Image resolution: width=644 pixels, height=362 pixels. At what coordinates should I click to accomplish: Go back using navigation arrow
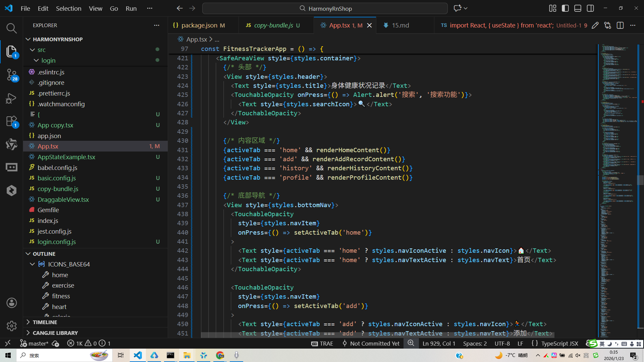coord(180,8)
